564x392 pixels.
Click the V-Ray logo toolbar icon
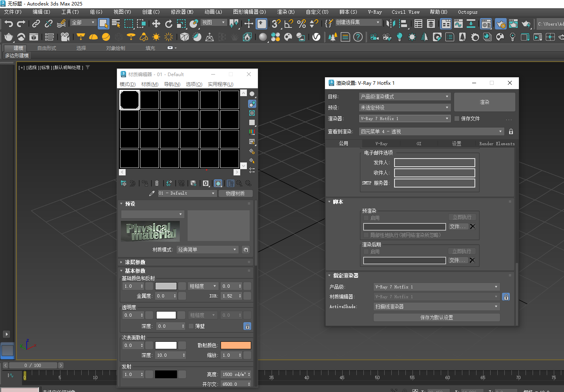316,37
